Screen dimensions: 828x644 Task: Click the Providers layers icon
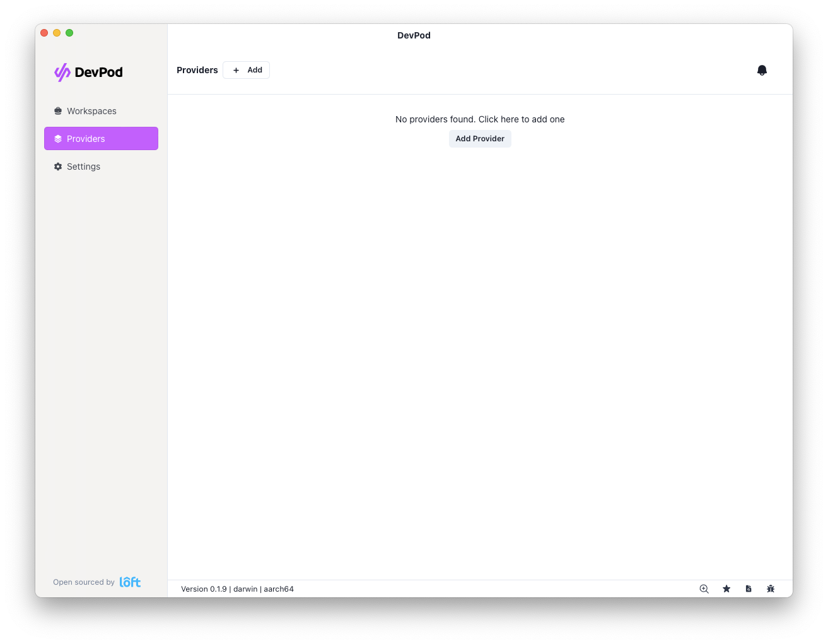(58, 139)
